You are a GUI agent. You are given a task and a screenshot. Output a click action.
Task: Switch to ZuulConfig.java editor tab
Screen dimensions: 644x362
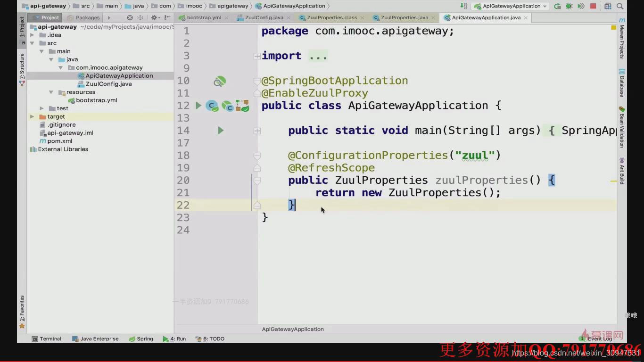264,17
